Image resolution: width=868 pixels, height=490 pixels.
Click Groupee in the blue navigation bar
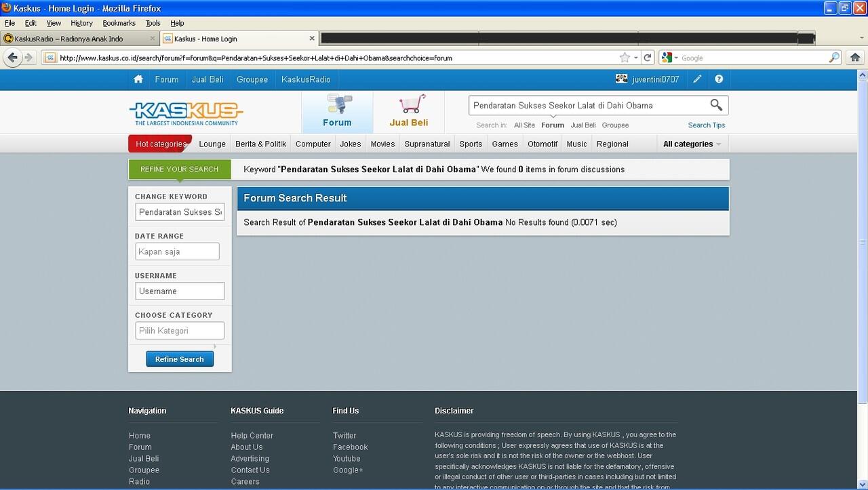[x=252, y=79]
